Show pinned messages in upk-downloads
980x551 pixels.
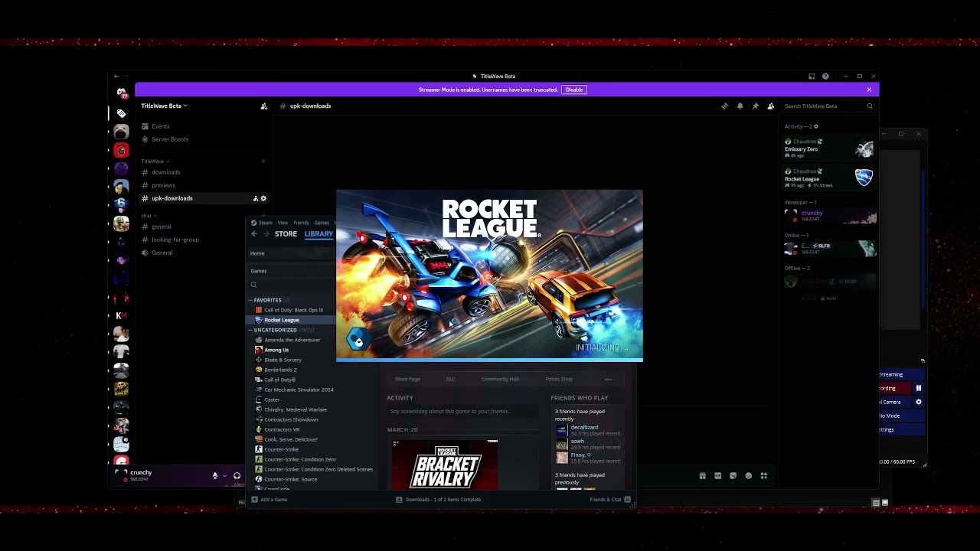755,106
